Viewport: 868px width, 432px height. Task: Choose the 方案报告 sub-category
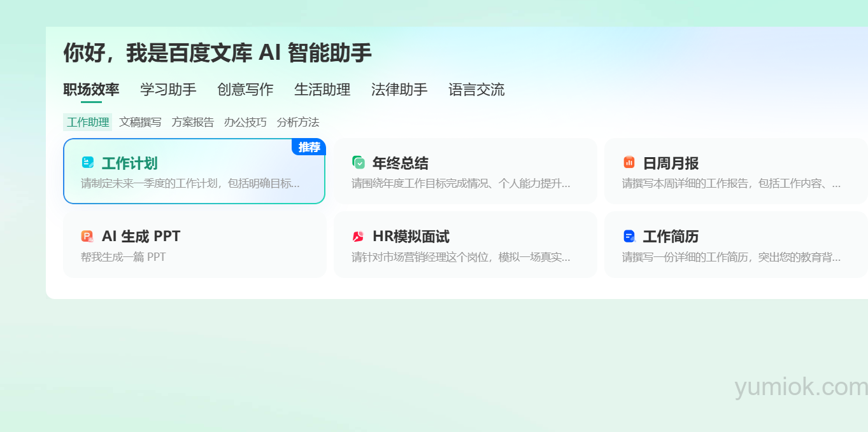pyautogui.click(x=193, y=122)
